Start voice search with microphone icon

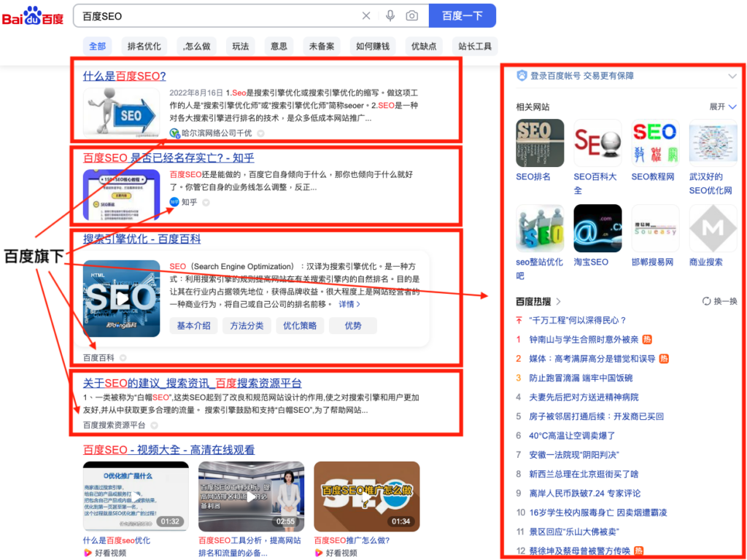click(x=390, y=16)
